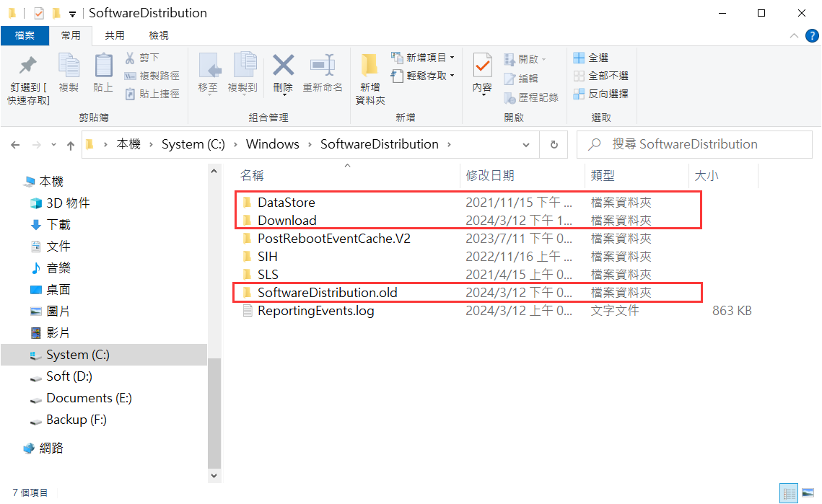The image size is (822, 504).
Task: Click Paste Shortcut (貼上捷徑)
Action: coord(152,94)
